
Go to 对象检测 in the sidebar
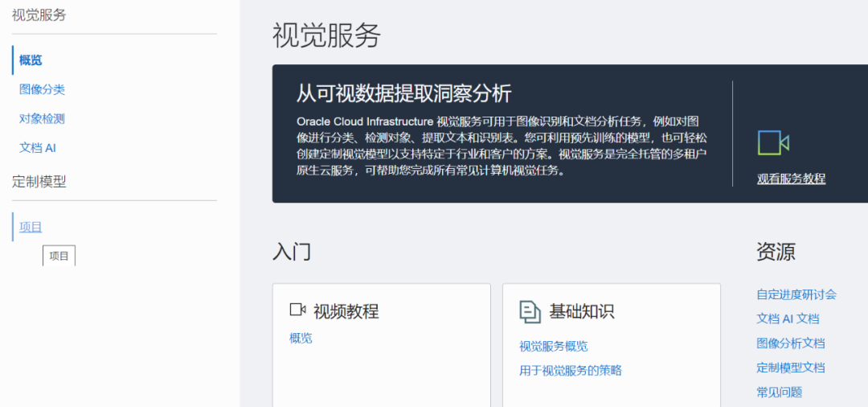(42, 118)
